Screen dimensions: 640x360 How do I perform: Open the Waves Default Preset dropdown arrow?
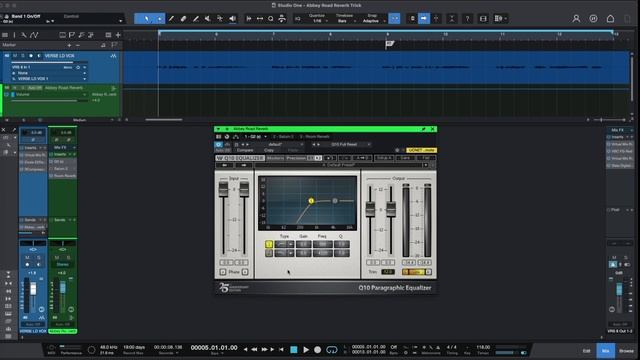coord(426,165)
